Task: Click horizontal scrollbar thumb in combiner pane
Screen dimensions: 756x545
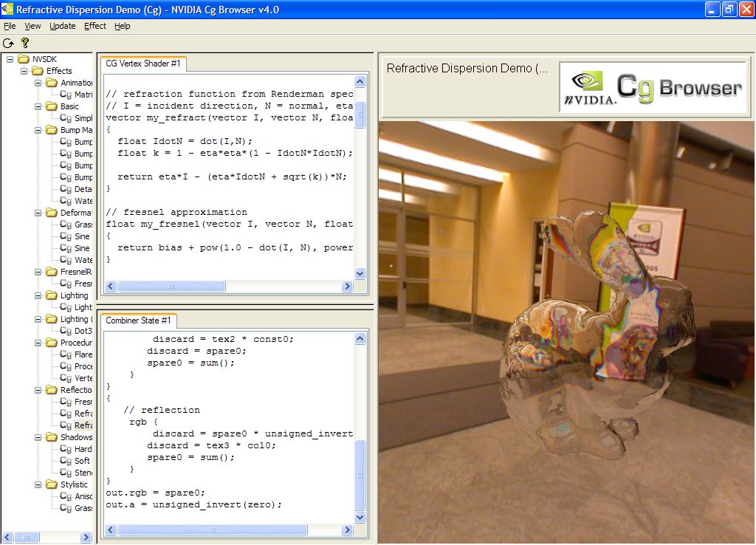Action: 212,530
